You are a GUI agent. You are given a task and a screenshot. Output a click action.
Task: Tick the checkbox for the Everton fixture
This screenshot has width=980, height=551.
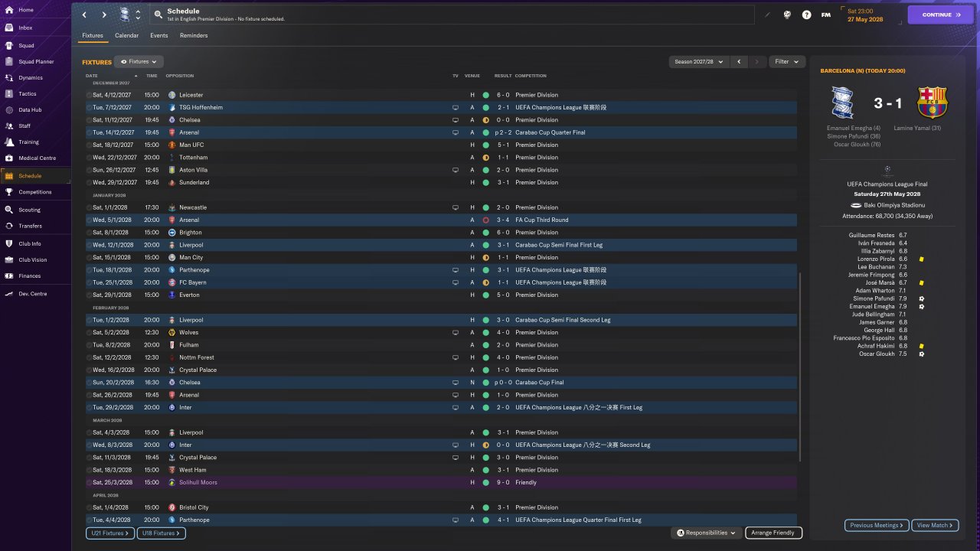click(x=89, y=295)
